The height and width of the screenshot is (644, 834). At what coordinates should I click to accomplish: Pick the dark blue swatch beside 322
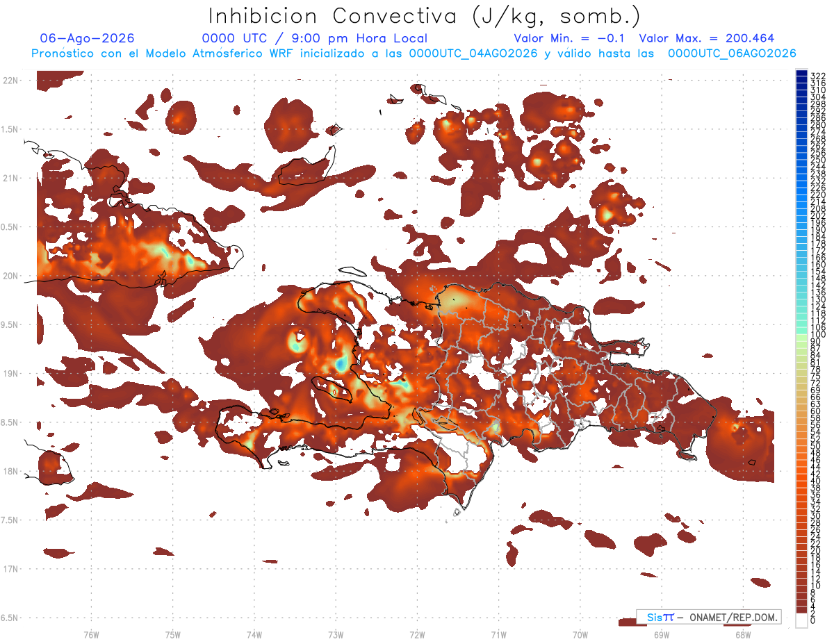click(x=801, y=74)
